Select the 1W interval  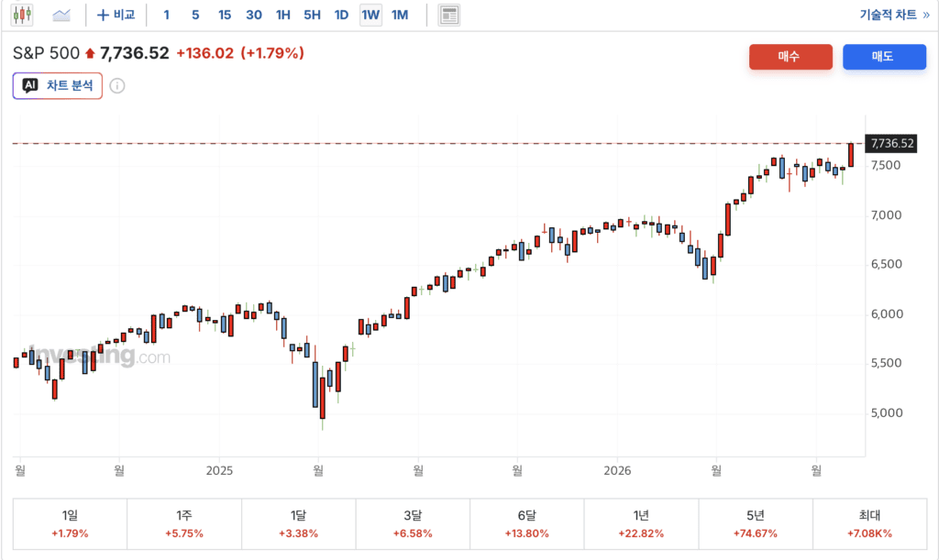point(370,15)
